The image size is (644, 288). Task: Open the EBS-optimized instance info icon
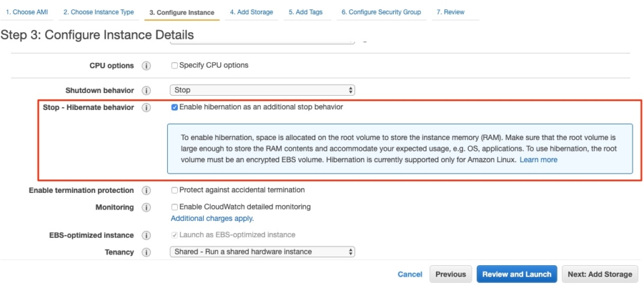tap(146, 235)
